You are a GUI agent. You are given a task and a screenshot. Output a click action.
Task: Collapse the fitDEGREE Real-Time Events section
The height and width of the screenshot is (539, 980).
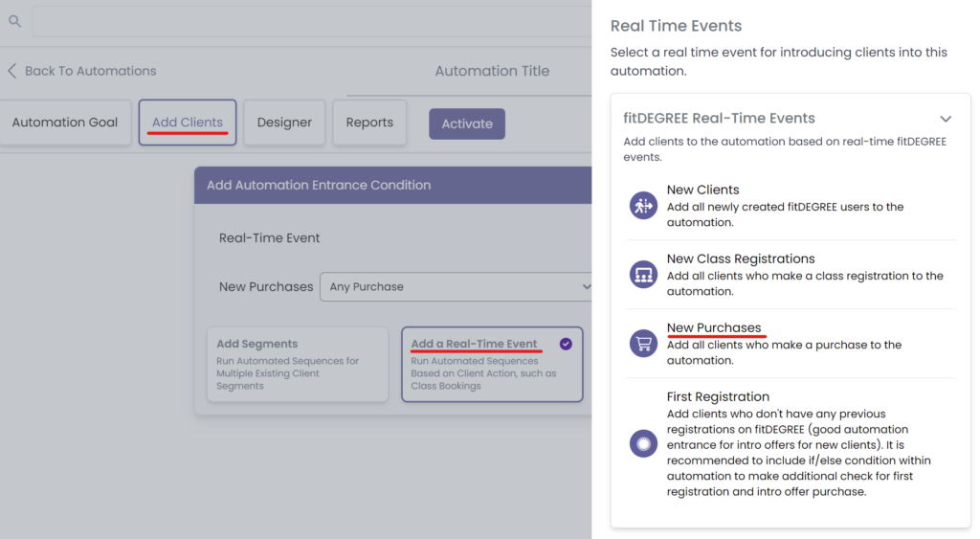point(946,119)
